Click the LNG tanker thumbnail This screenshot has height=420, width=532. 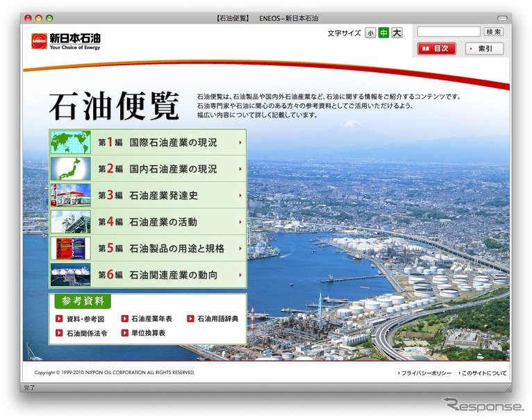tap(71, 275)
